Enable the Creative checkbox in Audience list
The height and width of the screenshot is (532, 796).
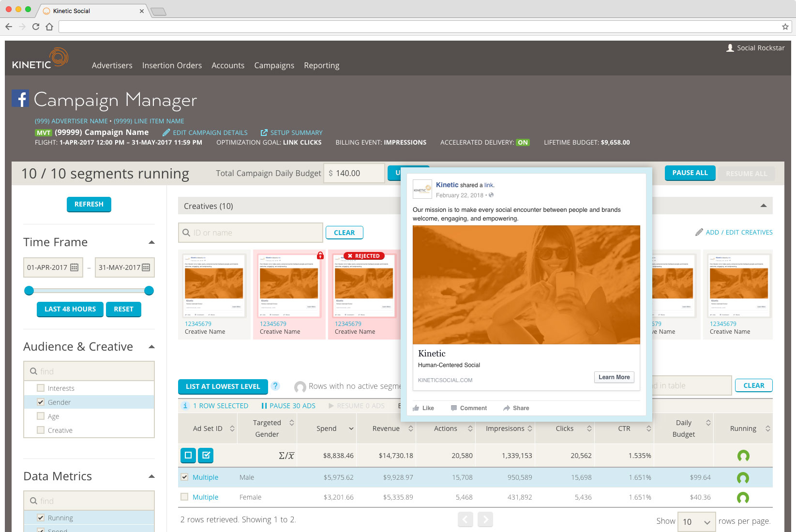[x=41, y=430]
